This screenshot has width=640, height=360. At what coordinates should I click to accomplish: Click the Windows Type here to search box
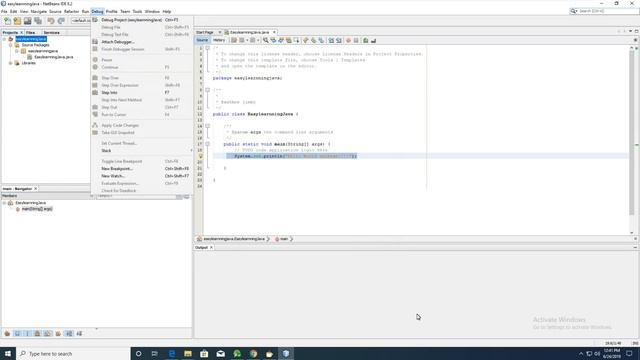[73, 353]
